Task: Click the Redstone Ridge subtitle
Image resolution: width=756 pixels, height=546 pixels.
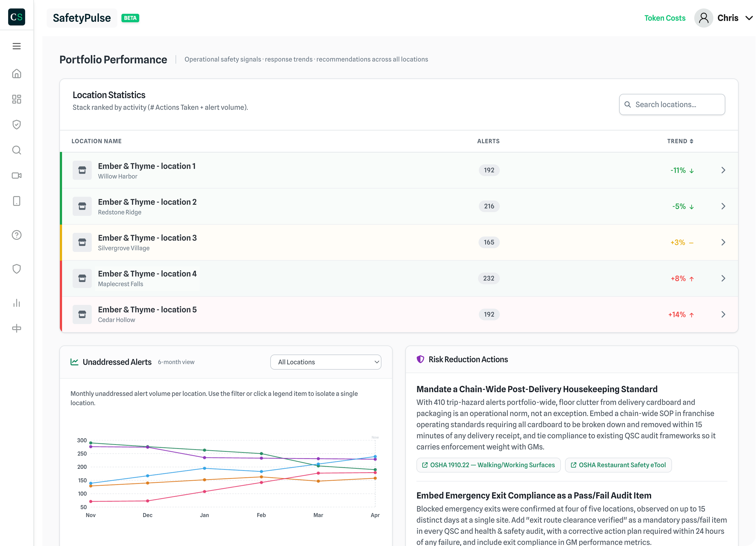Action: pos(120,212)
